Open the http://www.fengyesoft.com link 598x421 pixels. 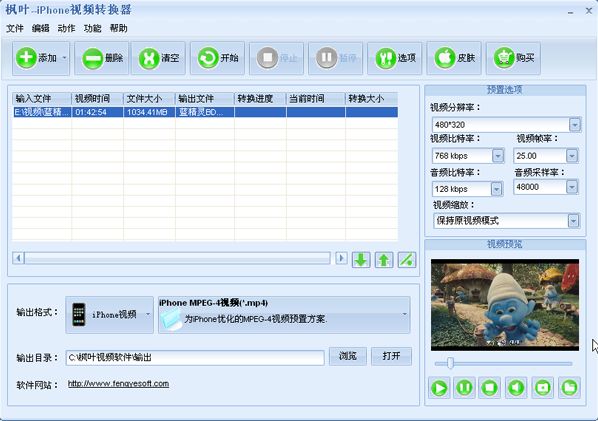pos(118,384)
